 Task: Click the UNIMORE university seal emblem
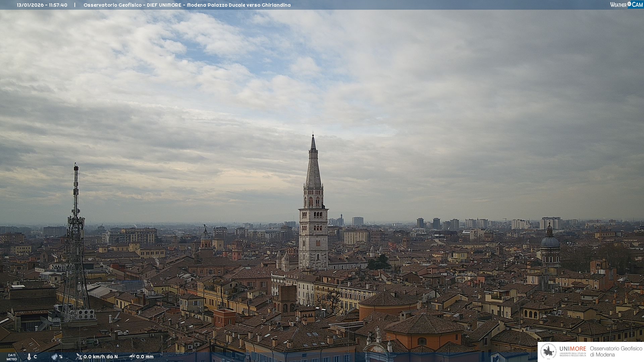549,352
